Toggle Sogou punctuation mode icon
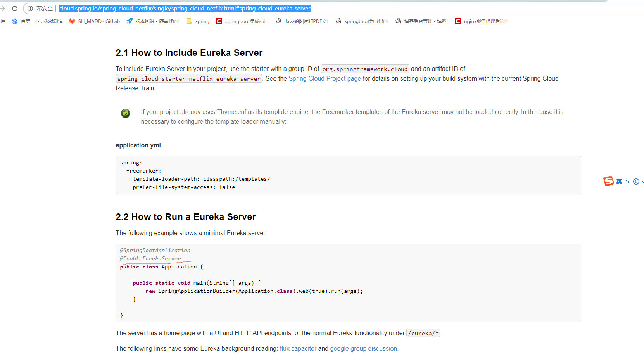Screen dimensions: 644x360 click(x=627, y=182)
